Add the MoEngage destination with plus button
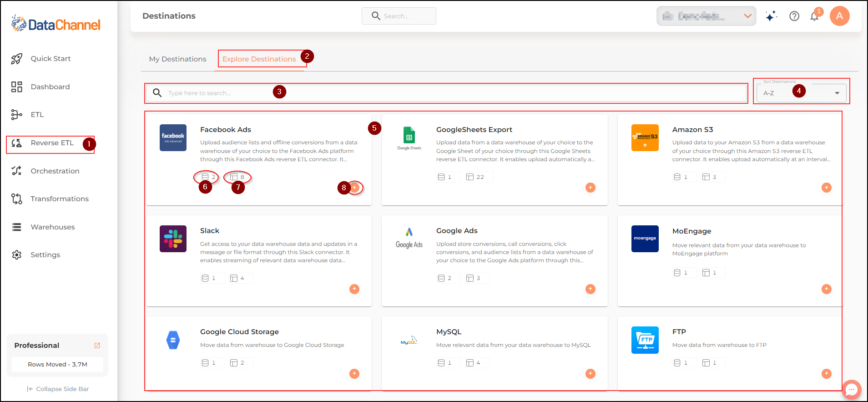This screenshot has width=868, height=402. point(827,289)
